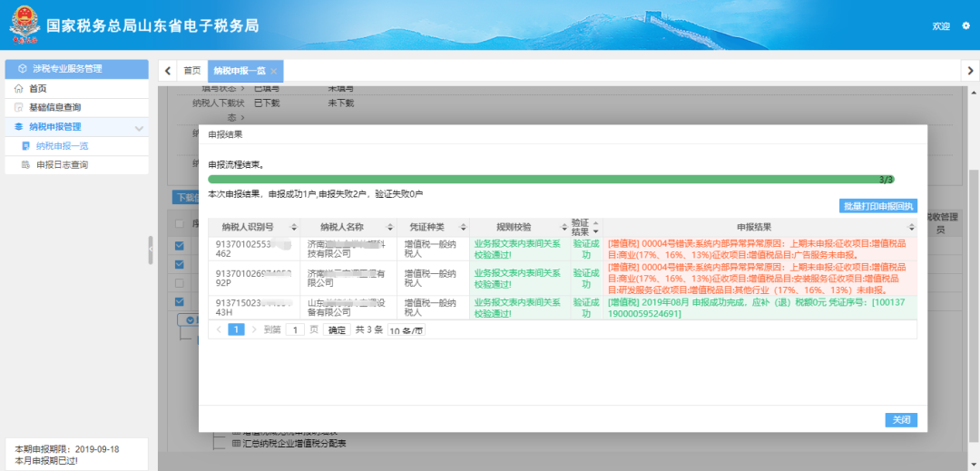Sort by 纳税人识别号 column arrows

pyautogui.click(x=294, y=227)
